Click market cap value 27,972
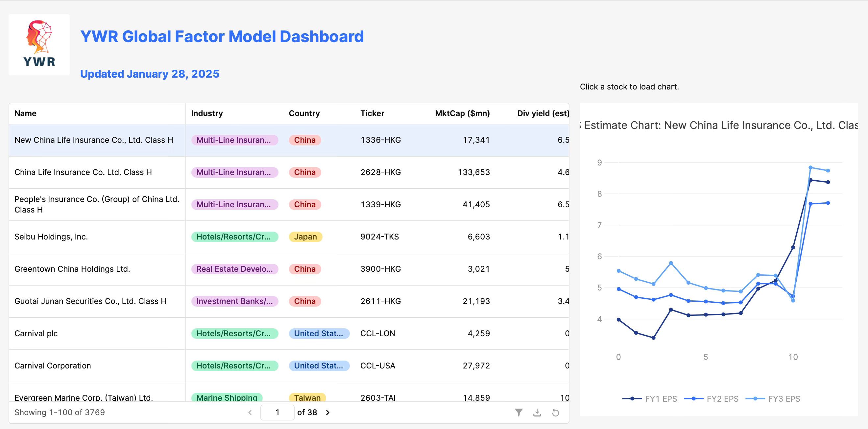The image size is (868, 429). (476, 366)
